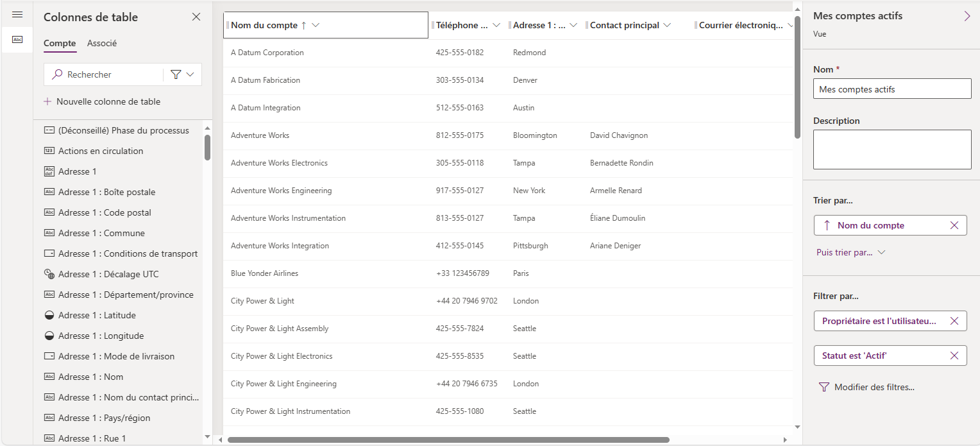Open the Puis trier par dropdown

click(850, 252)
